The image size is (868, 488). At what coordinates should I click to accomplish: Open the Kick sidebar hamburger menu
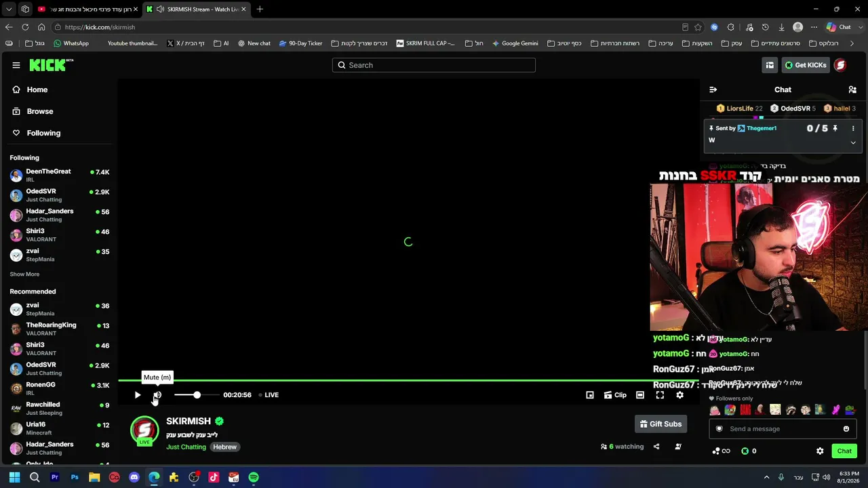pos(16,65)
